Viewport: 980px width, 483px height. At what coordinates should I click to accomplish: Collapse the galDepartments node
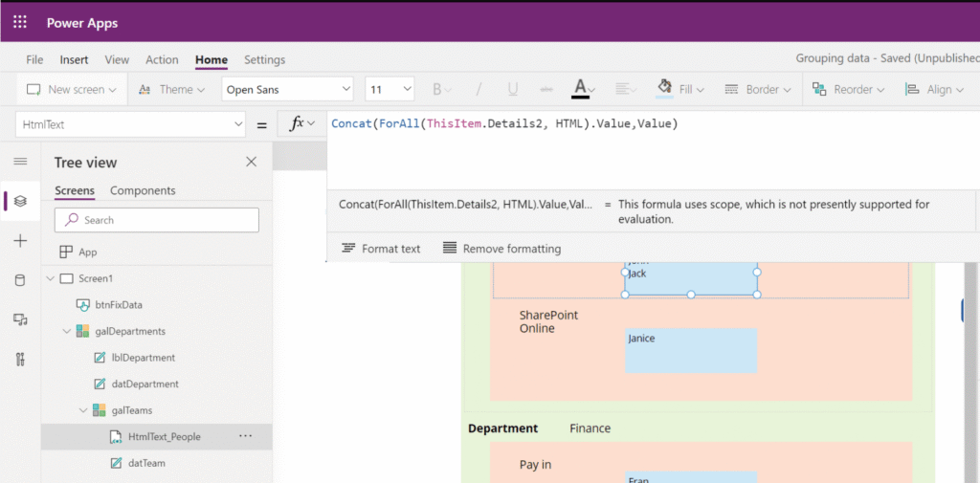tap(67, 331)
